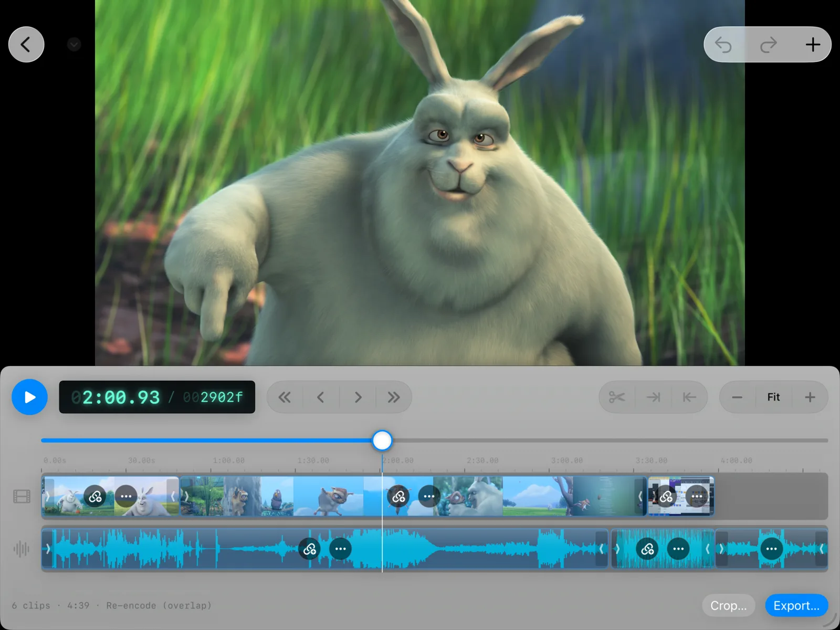Click the link icon on the second audio clip
The height and width of the screenshot is (630, 840).
[x=648, y=549]
